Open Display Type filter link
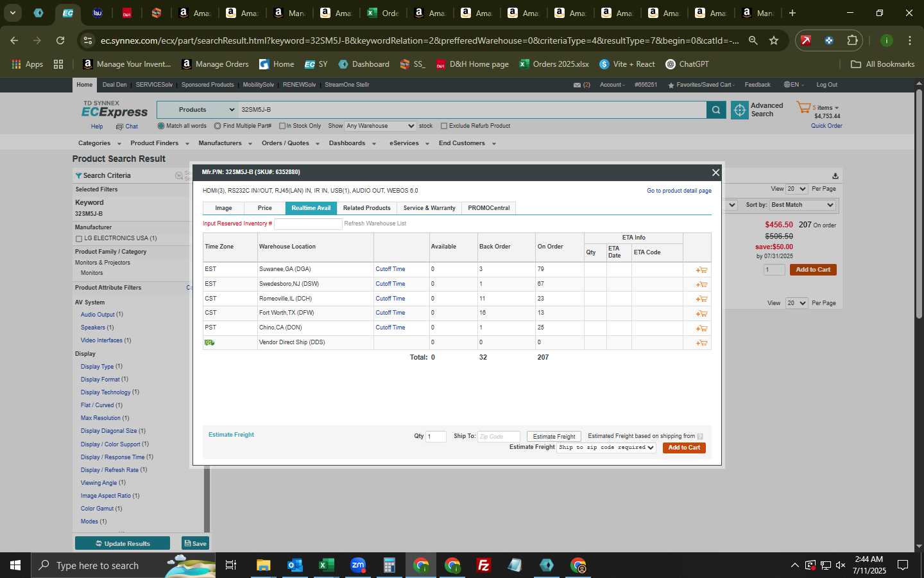Image resolution: width=924 pixels, height=578 pixels. click(x=97, y=367)
